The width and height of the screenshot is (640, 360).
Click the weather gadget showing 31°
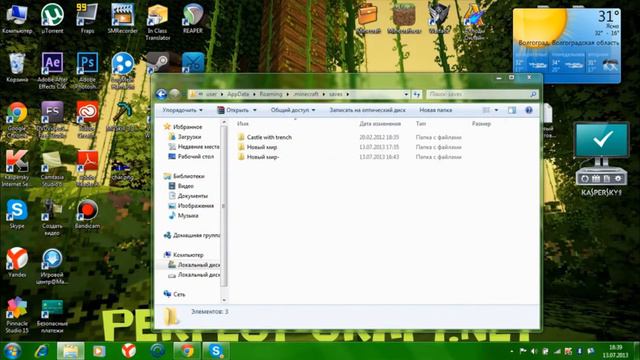coord(567,45)
